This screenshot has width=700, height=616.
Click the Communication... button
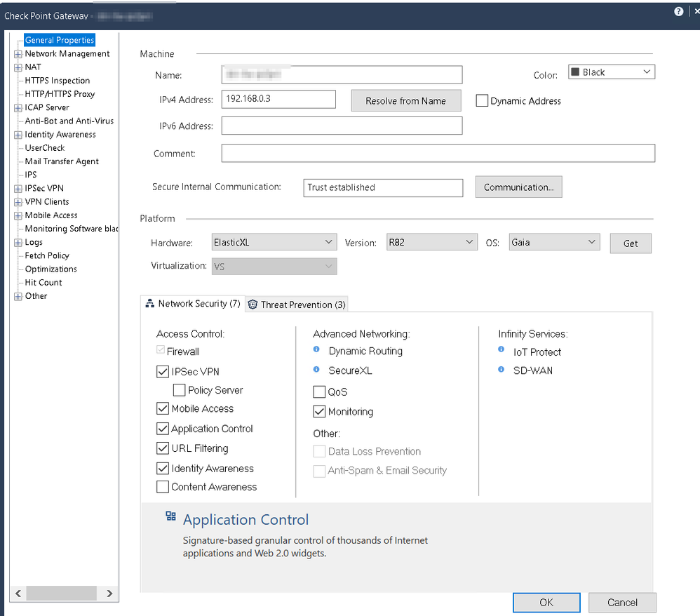tap(519, 187)
